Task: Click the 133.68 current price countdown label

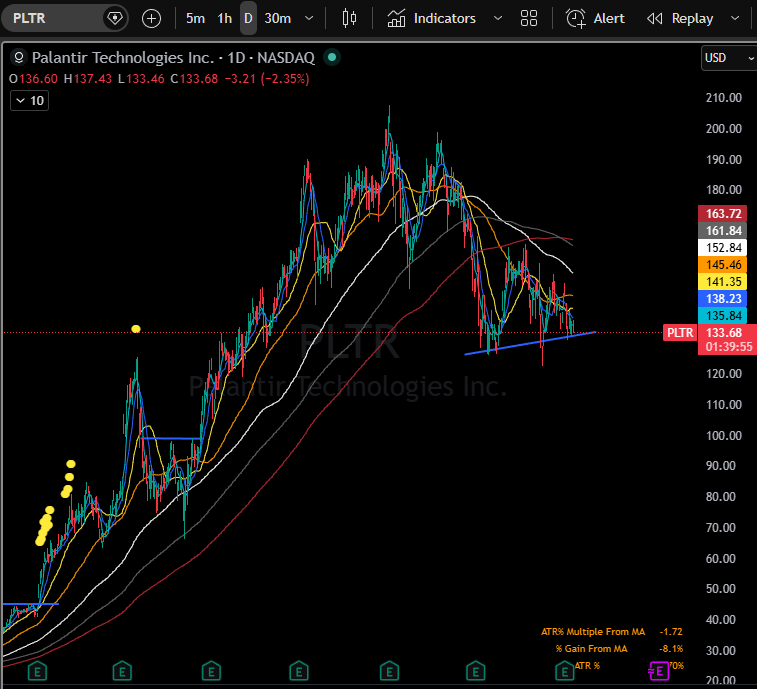Action: 727,339
